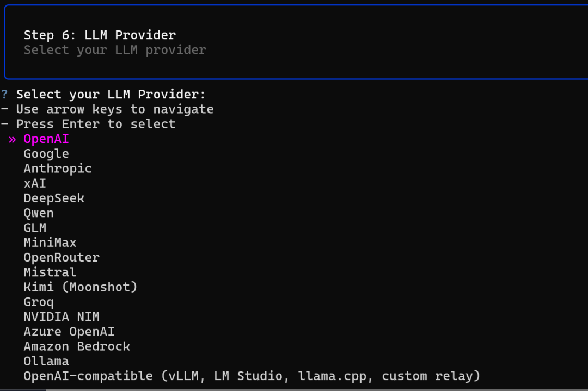The width and height of the screenshot is (588, 391).
Task: Pick the GLM provider option
Action: coord(35,228)
